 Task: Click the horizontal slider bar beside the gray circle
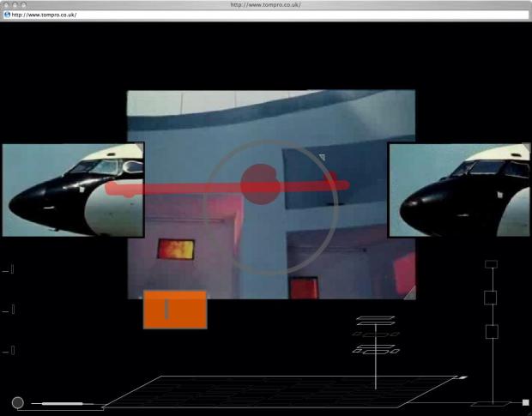coord(62,402)
